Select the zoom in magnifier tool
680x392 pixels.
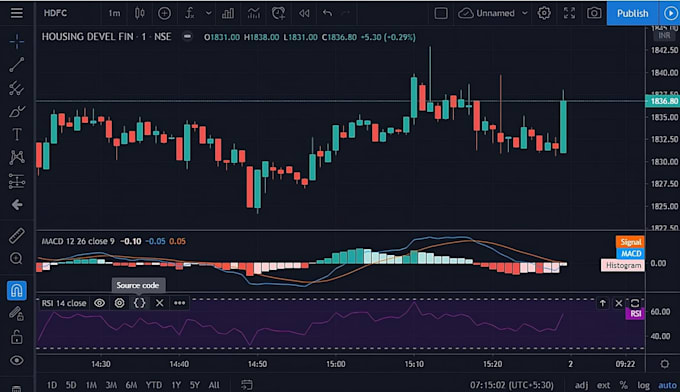coord(16,258)
